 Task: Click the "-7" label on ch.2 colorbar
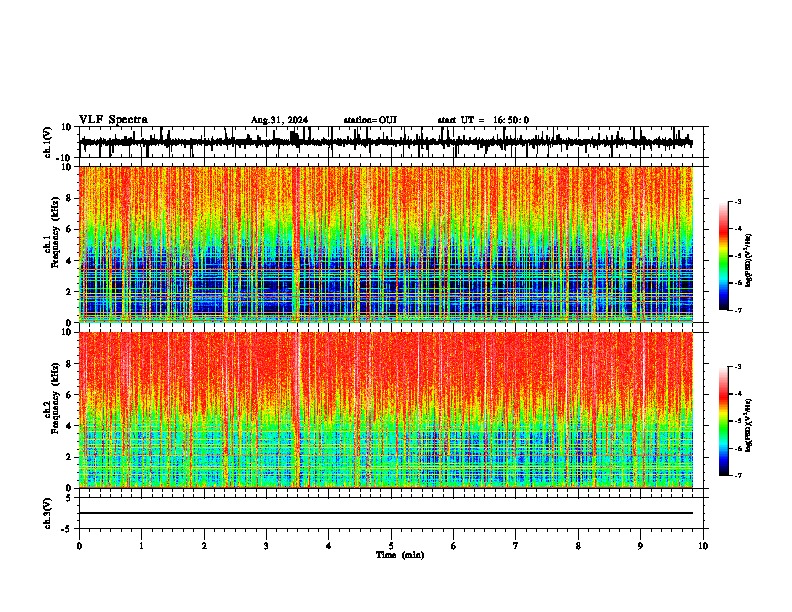coord(737,476)
